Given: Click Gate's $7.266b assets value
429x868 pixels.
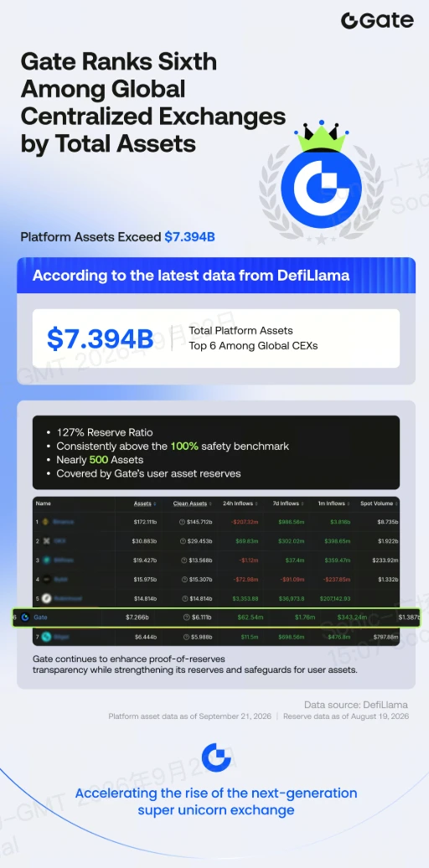Looking at the screenshot, I should click(137, 617).
